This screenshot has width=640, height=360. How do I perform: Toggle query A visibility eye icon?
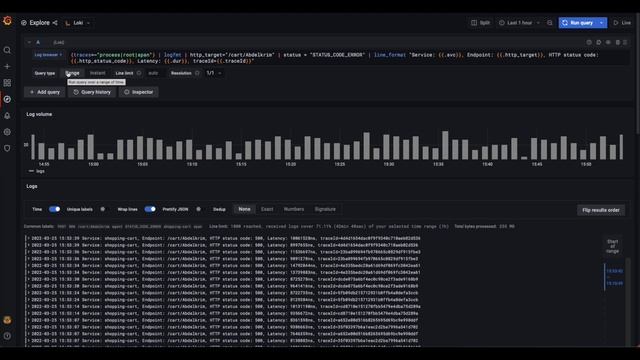tap(608, 42)
